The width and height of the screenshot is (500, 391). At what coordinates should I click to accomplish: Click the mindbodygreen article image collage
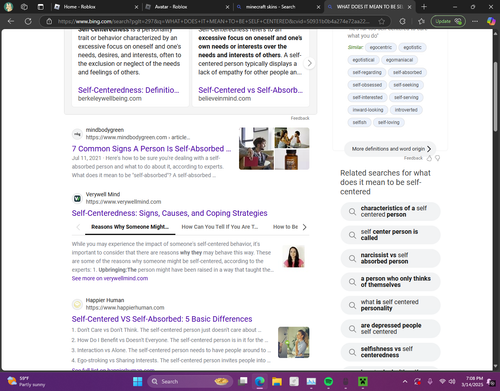pyautogui.click(x=274, y=149)
